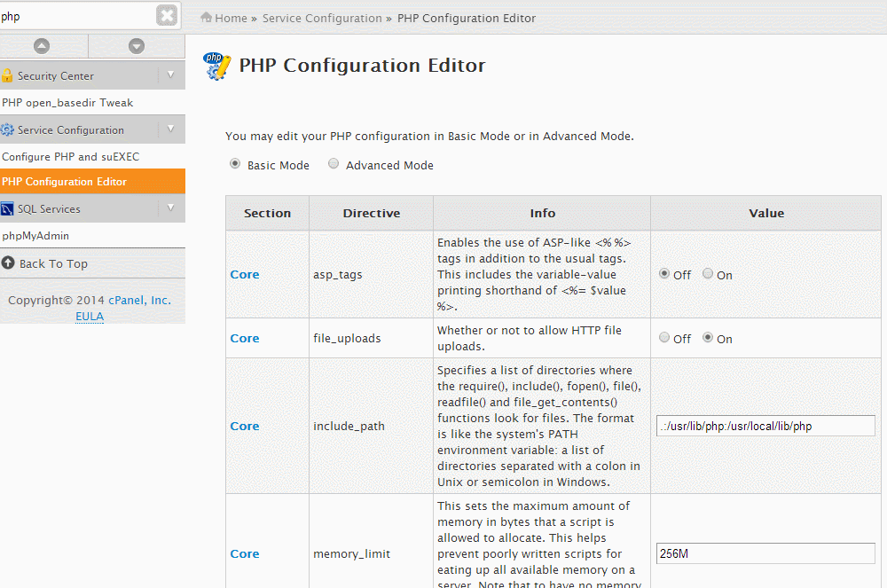Select Basic Mode radio button
887x588 pixels.
pyautogui.click(x=235, y=164)
